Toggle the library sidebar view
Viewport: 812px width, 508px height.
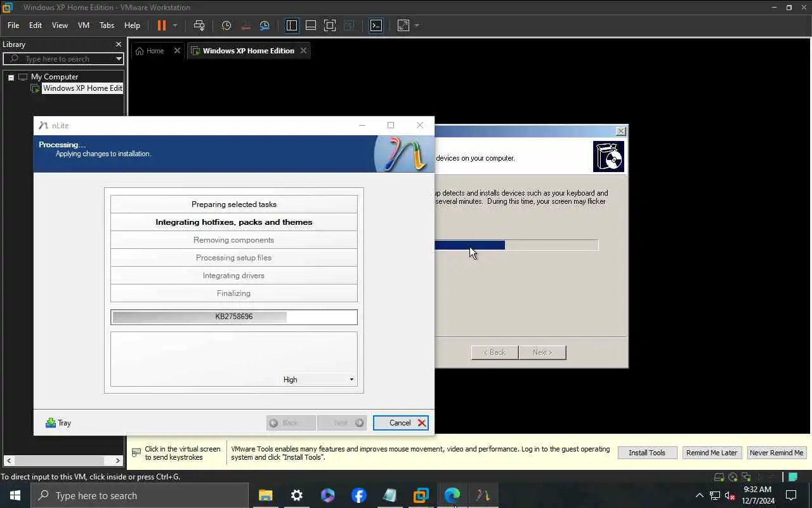[292, 25]
